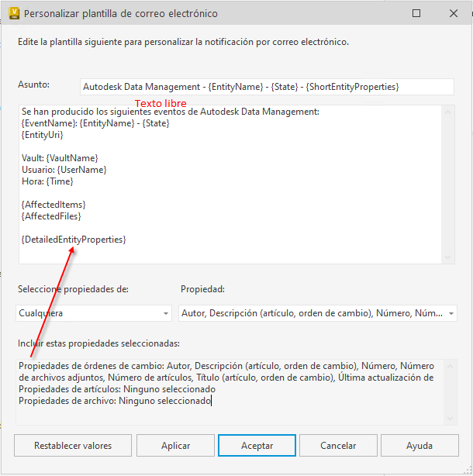Click the Cancelar button

pos(338,445)
